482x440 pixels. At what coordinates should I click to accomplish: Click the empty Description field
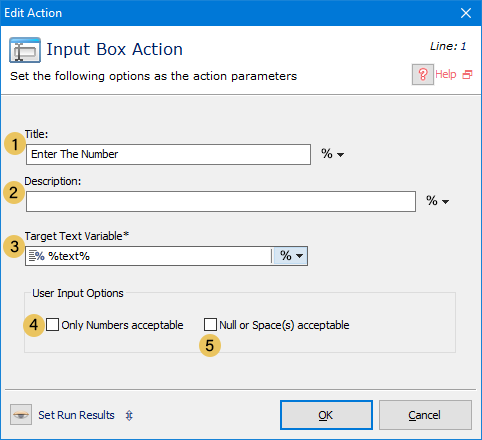pyautogui.click(x=221, y=201)
